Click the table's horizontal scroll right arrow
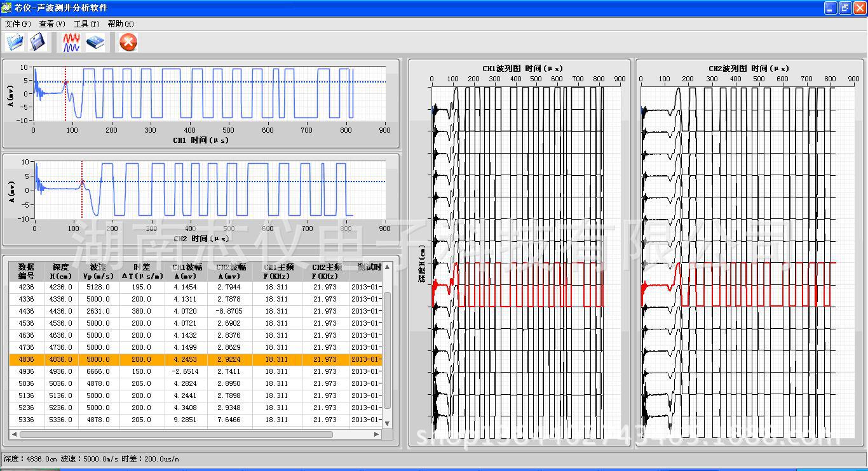The image size is (868, 471). (x=376, y=435)
